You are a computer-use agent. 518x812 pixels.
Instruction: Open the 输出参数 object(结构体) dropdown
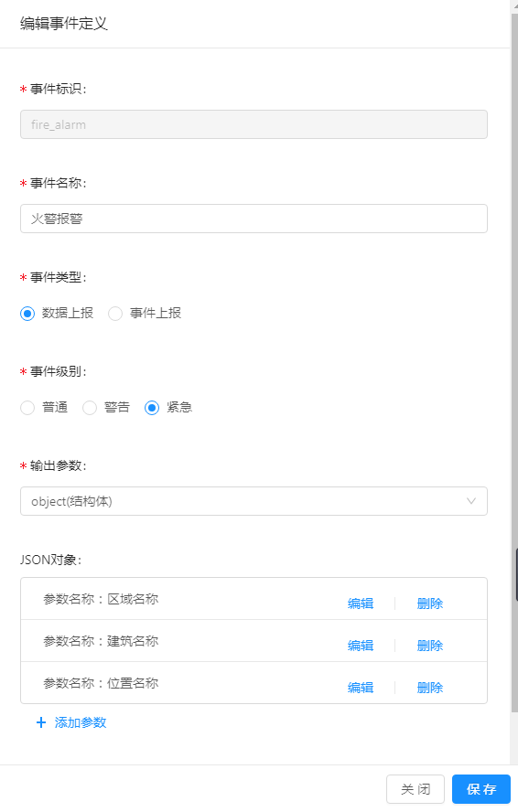click(x=254, y=501)
